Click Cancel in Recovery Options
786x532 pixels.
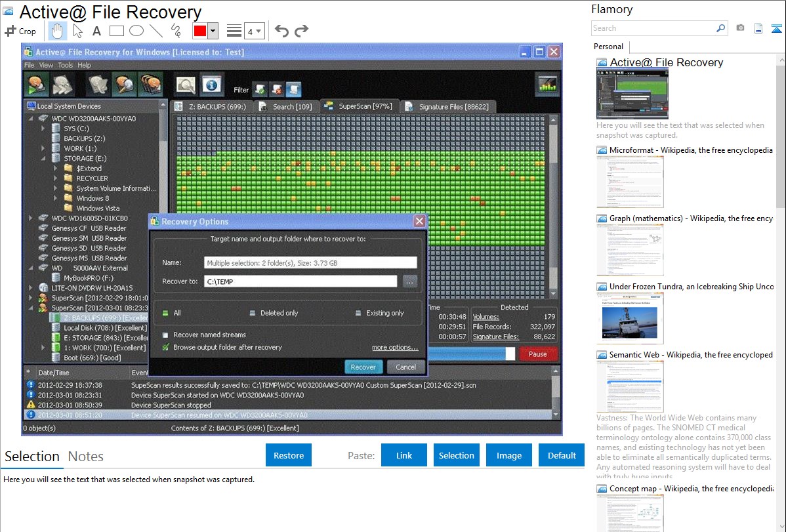point(405,367)
